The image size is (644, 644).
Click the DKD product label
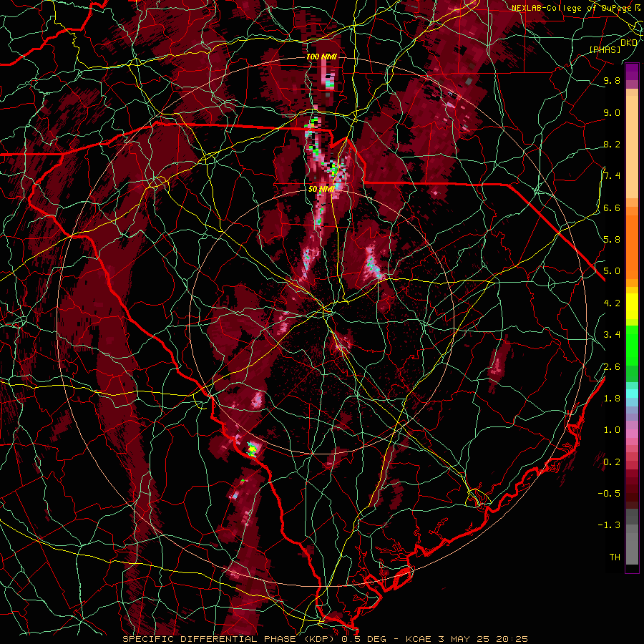coord(629,43)
